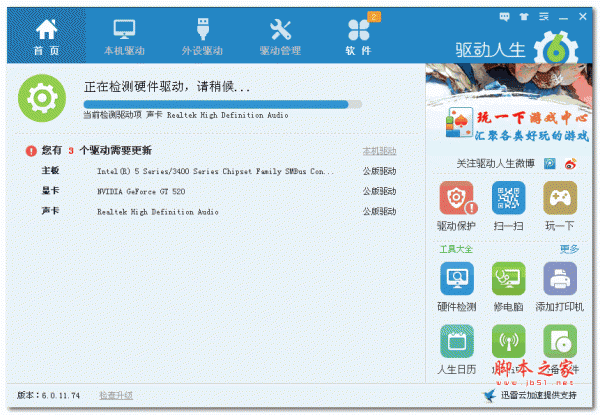Click the 迅雷云加速 bird icon

pyautogui.click(x=489, y=395)
